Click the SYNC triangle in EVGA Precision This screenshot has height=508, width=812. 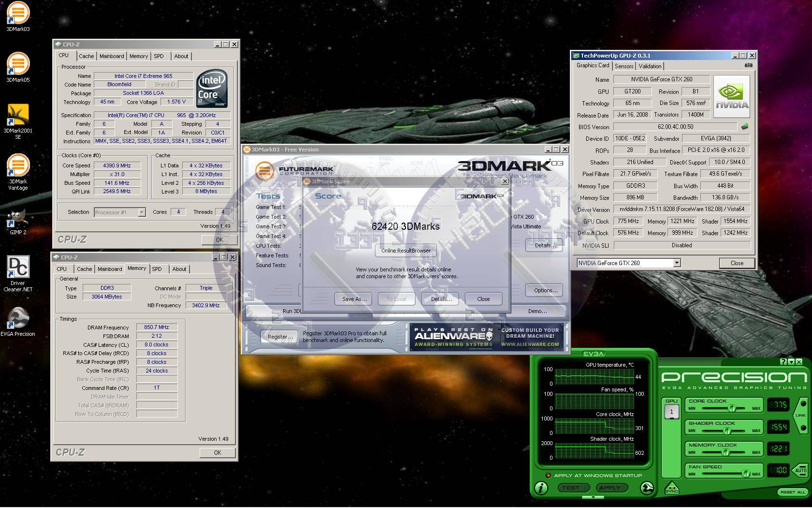pos(672,487)
